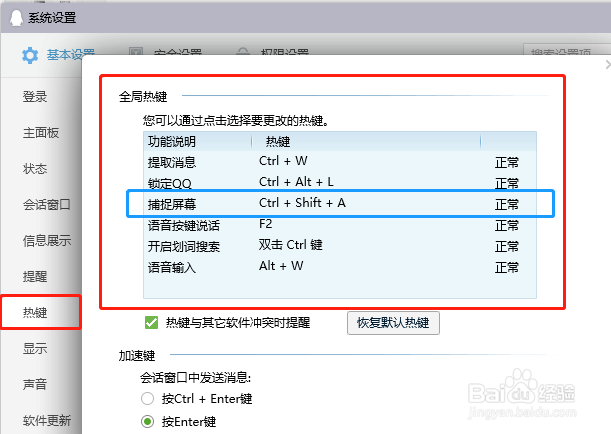Select the 开启划词搜索 hotkey row
This screenshot has width=611, height=434.
[340, 246]
